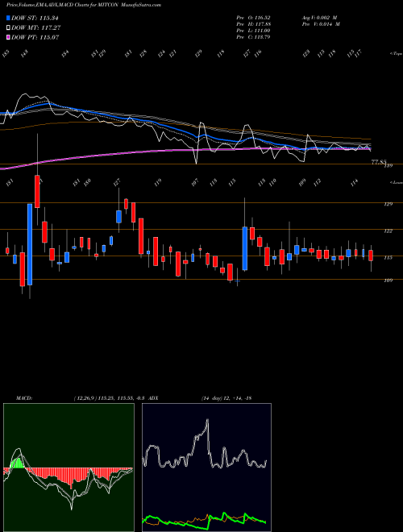The width and height of the screenshot is (403, 532).
Task: Open the green MACD histogram chart panel
Action: (69, 468)
